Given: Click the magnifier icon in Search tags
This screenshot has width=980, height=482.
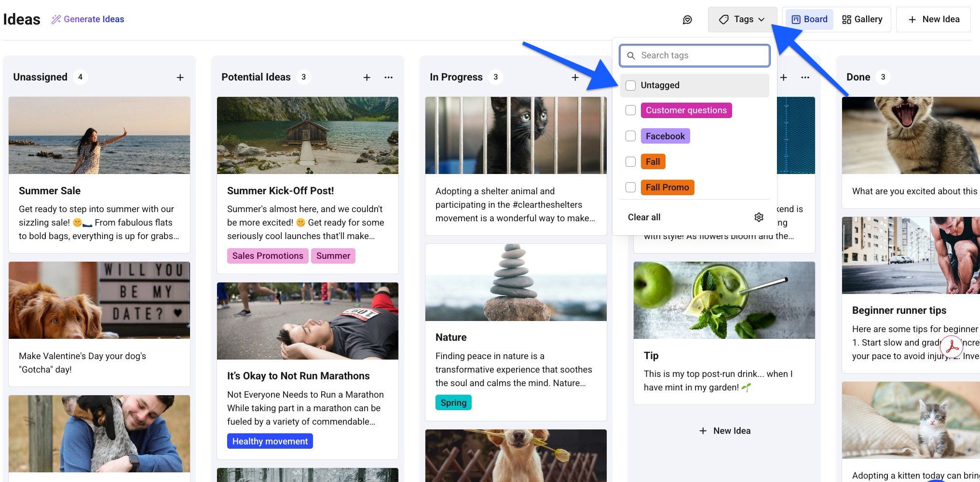Looking at the screenshot, I should pyautogui.click(x=631, y=55).
